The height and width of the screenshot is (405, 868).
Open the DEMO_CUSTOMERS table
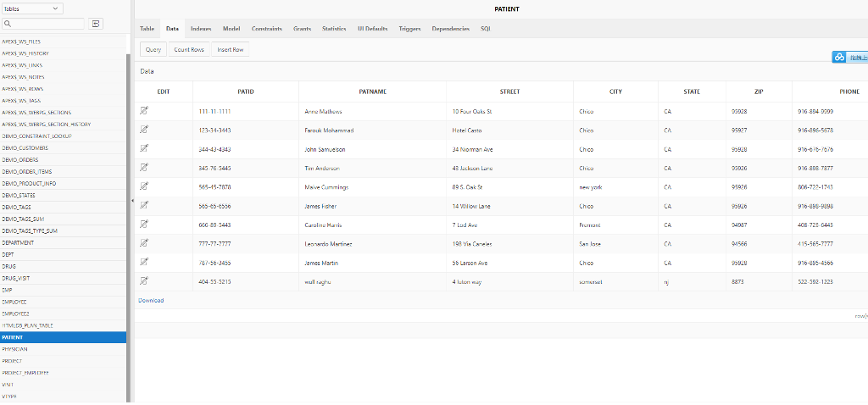tap(63, 147)
